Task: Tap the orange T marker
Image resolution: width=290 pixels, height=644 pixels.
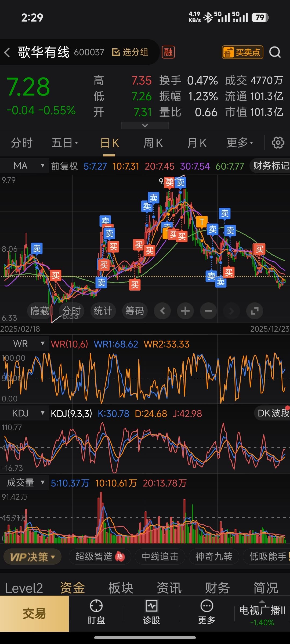Action: pyautogui.click(x=202, y=222)
